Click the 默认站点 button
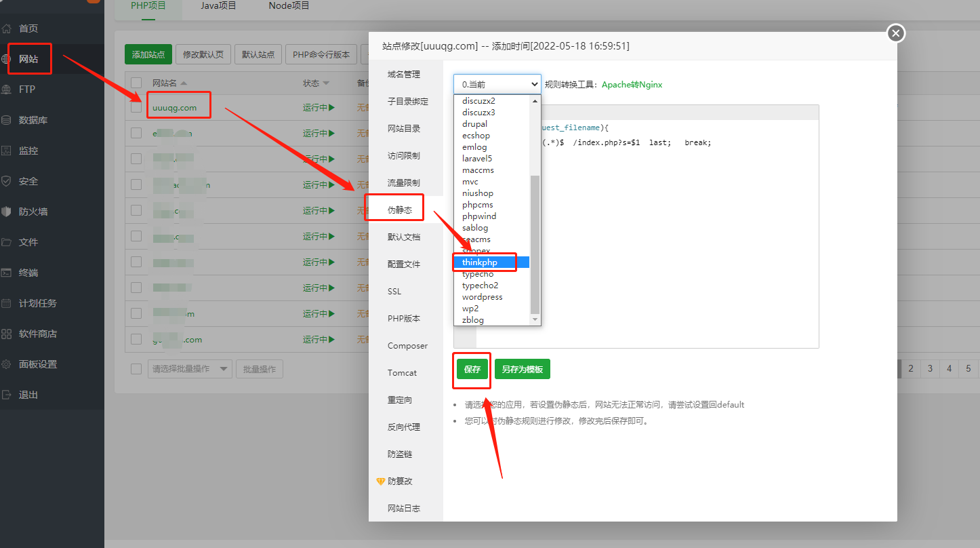The width and height of the screenshot is (980, 548). point(258,54)
